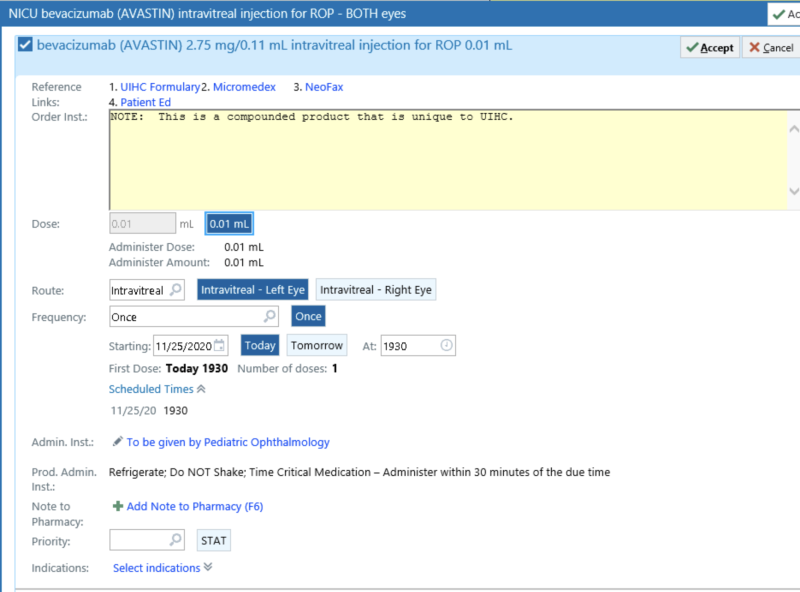Click the pencil icon beside Admin. Inst.
Screen dimensions: 800x592
coord(117,441)
